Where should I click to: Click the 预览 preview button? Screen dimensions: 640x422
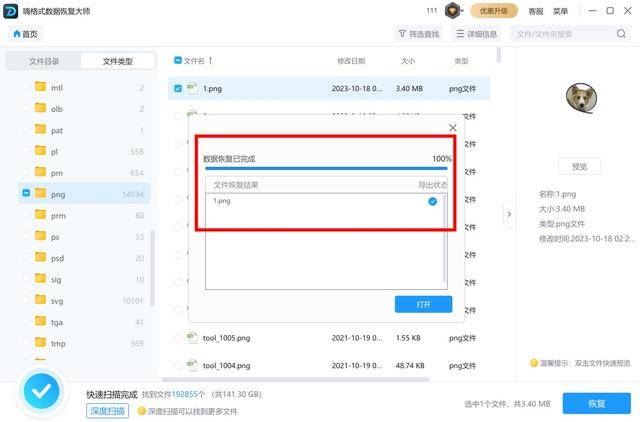point(579,167)
